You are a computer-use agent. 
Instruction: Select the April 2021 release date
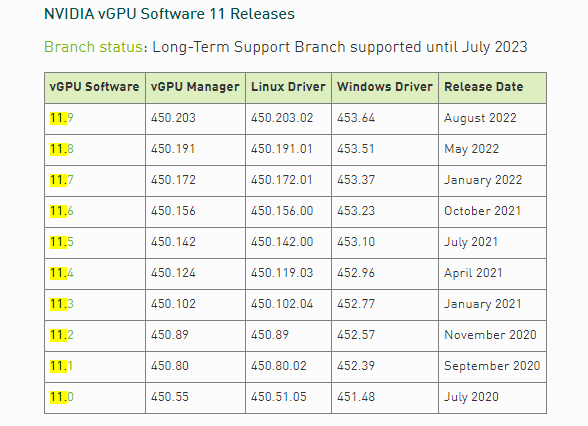point(473,273)
